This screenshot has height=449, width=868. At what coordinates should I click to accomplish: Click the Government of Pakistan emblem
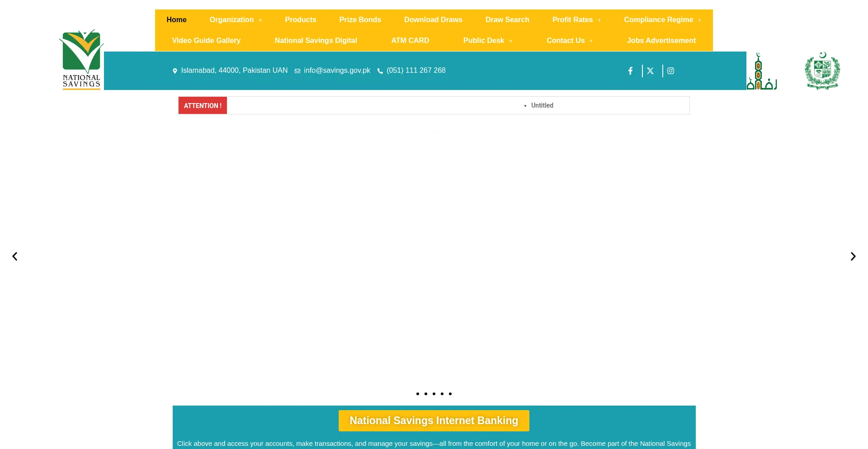822,71
